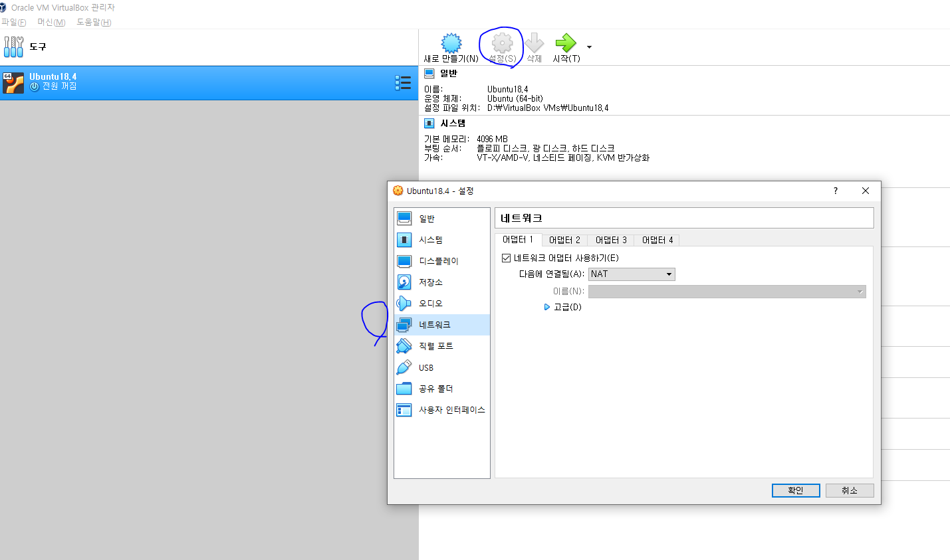The height and width of the screenshot is (560, 950).
Task: Click the General (일반) details section header
Action: (x=449, y=73)
